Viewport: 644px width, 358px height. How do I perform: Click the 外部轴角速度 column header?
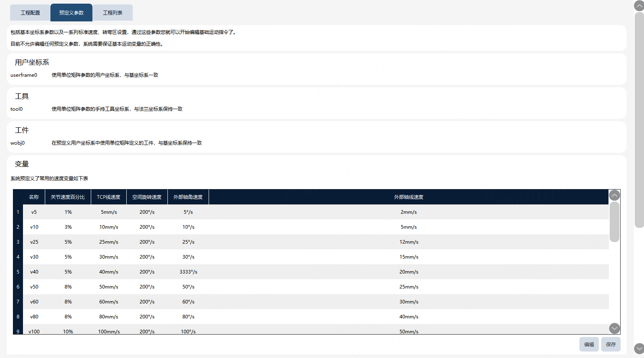coord(188,197)
